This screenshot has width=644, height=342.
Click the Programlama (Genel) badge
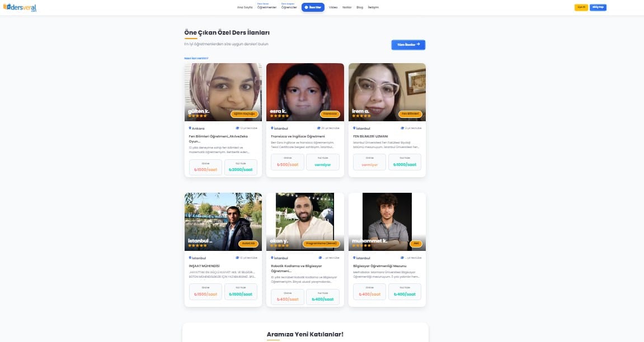click(x=321, y=244)
